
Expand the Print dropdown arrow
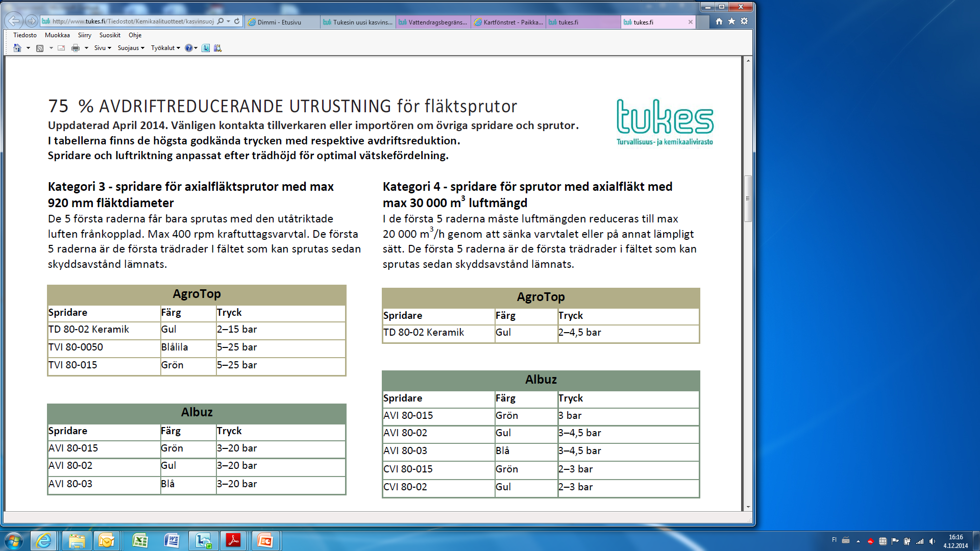click(x=86, y=48)
